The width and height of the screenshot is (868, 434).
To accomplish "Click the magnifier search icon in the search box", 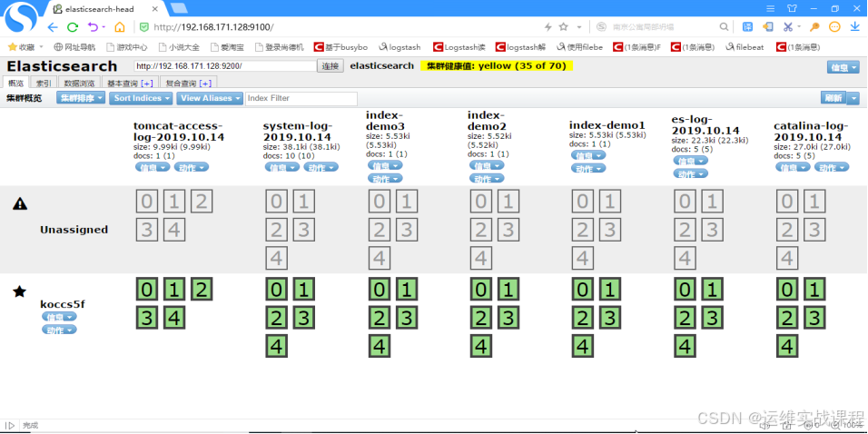I will [x=724, y=27].
